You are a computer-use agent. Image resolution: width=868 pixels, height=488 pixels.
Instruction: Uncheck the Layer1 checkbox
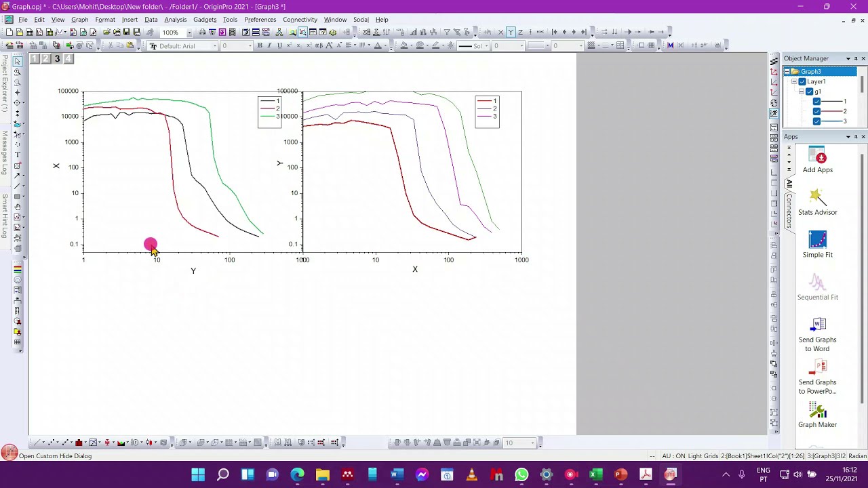tap(802, 81)
